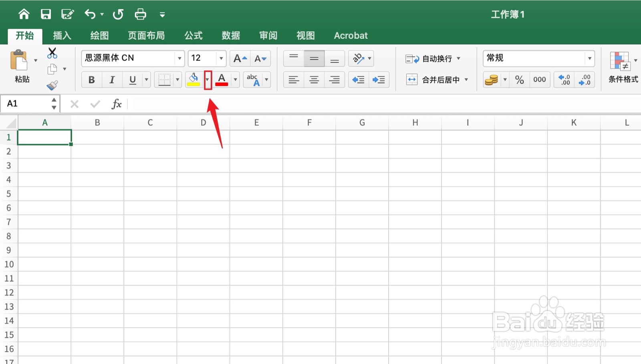Apply thousands separator 000 style
This screenshot has height=364, width=641.
540,80
